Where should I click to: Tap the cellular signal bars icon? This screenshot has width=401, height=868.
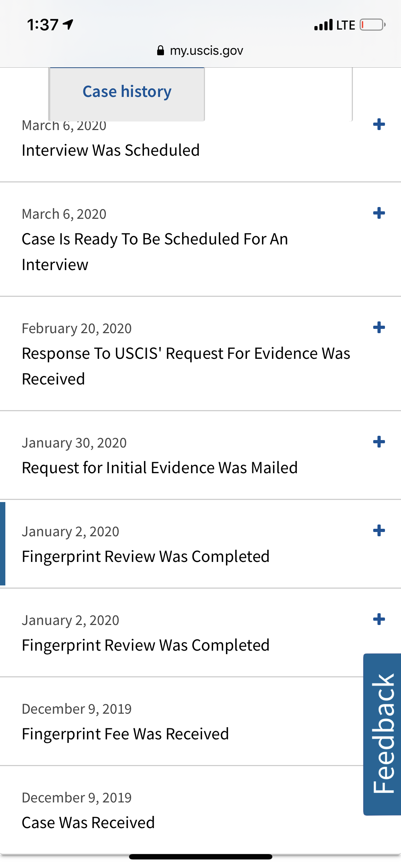click(323, 25)
